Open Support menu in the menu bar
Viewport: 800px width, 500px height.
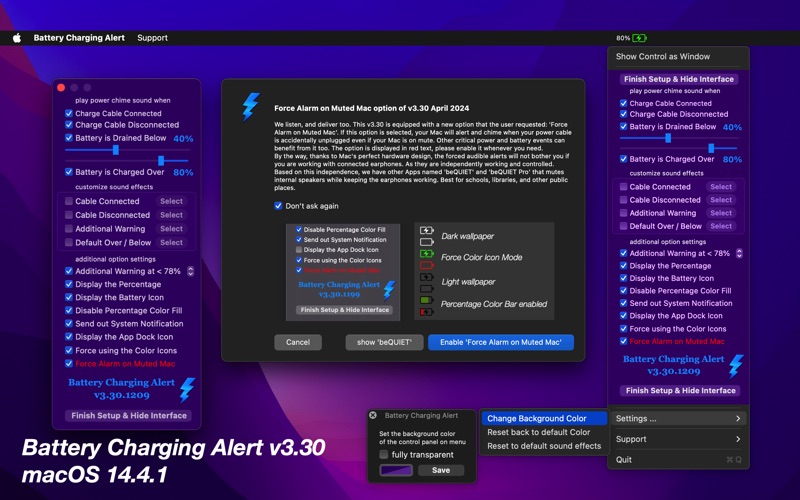[153, 38]
